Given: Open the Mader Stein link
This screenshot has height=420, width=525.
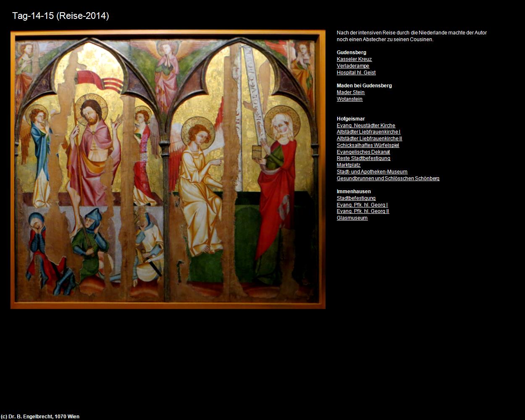Looking at the screenshot, I should pyautogui.click(x=351, y=92).
